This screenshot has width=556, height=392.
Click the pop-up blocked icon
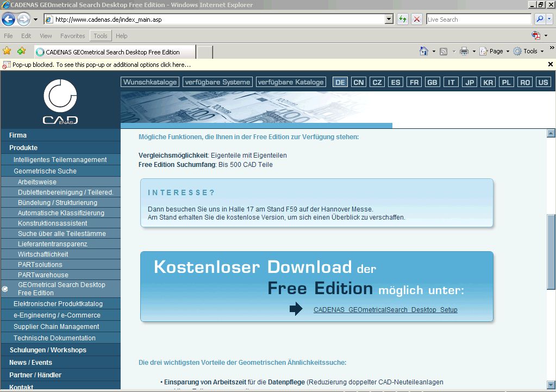7,65
